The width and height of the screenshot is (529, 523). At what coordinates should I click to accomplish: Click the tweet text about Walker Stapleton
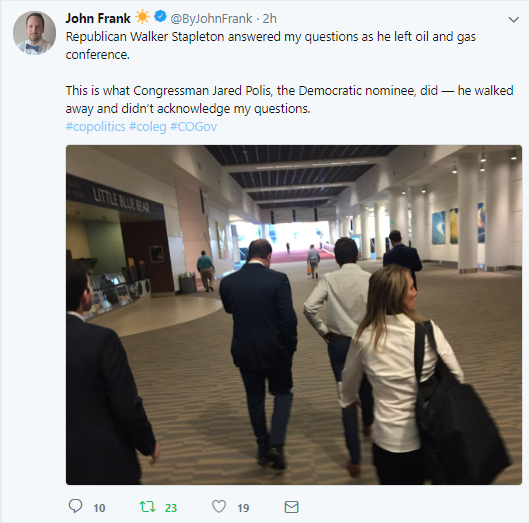271,46
